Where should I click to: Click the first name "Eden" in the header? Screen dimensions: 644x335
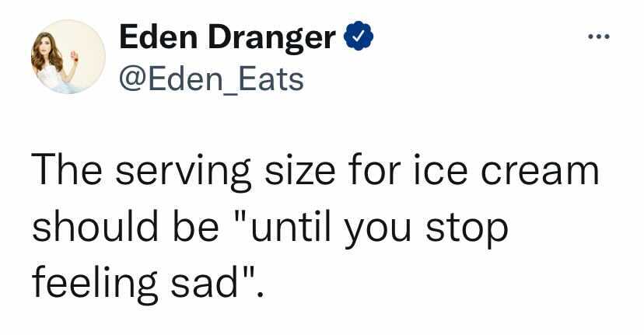pos(159,37)
